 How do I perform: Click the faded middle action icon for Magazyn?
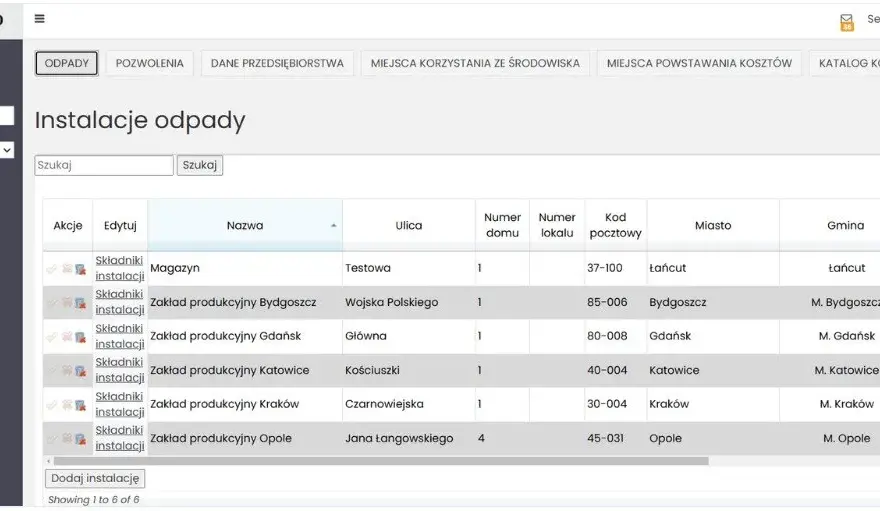(x=67, y=269)
